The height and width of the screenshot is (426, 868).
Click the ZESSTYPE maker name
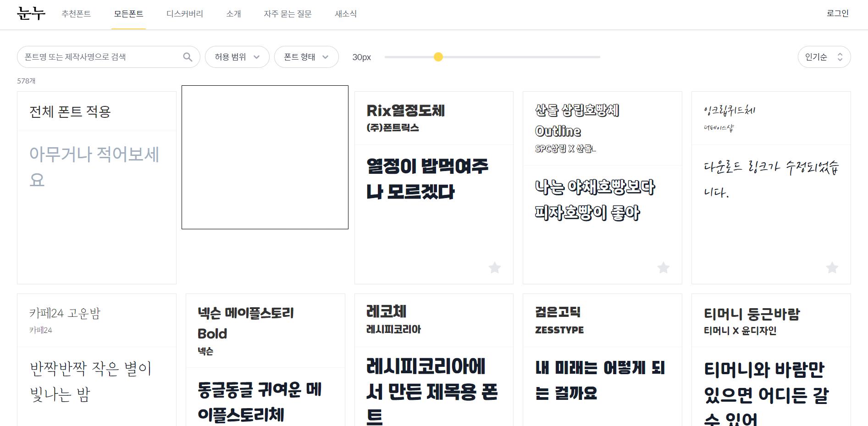[559, 330]
